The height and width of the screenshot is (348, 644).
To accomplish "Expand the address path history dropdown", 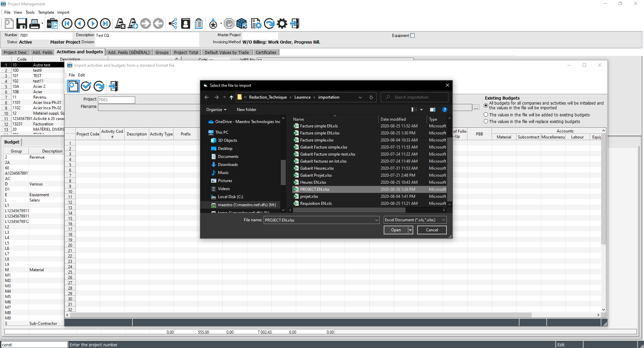I will 360,97.
